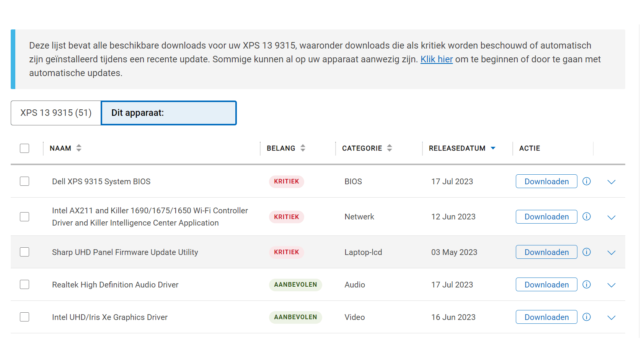Switch to the XPS 13 9315 (51) tab
The width and height of the screenshot is (644, 362).
point(56,113)
